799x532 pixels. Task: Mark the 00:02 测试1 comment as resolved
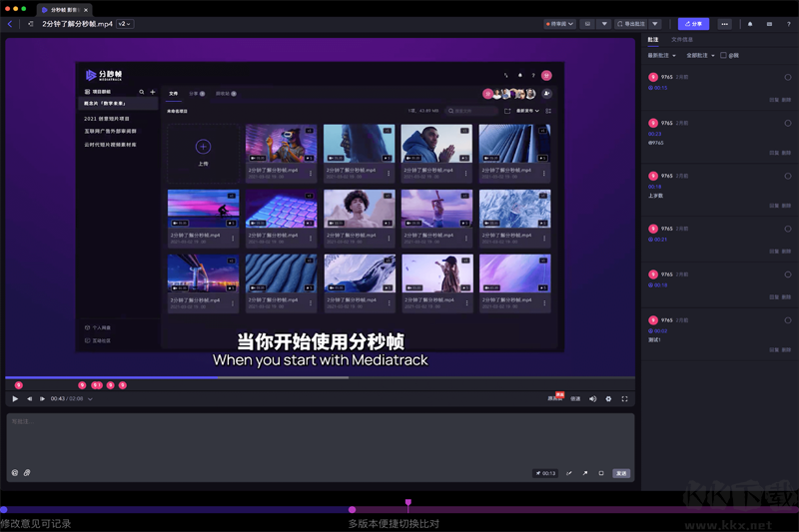[x=788, y=320]
